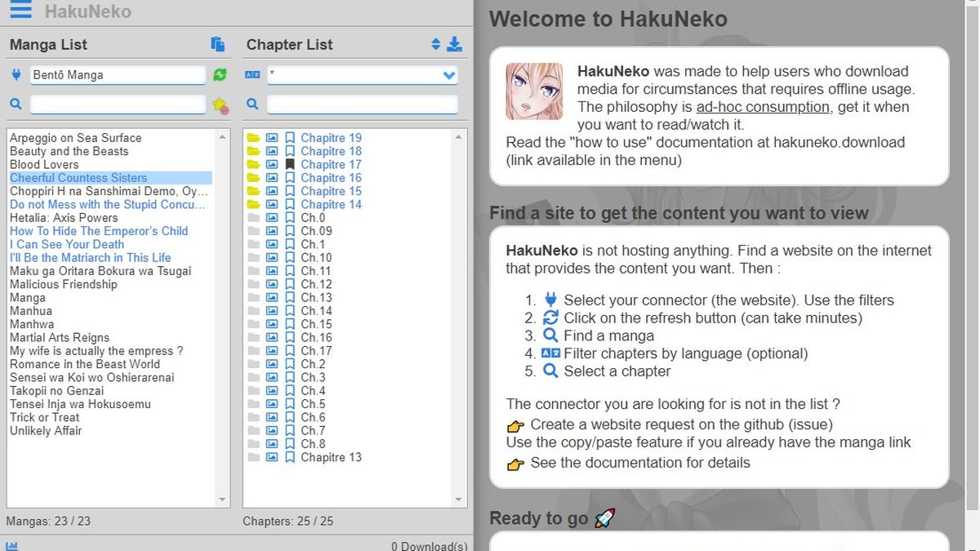The height and width of the screenshot is (551, 980).
Task: Select the Chapitre 18 chapter label
Action: [x=331, y=151]
